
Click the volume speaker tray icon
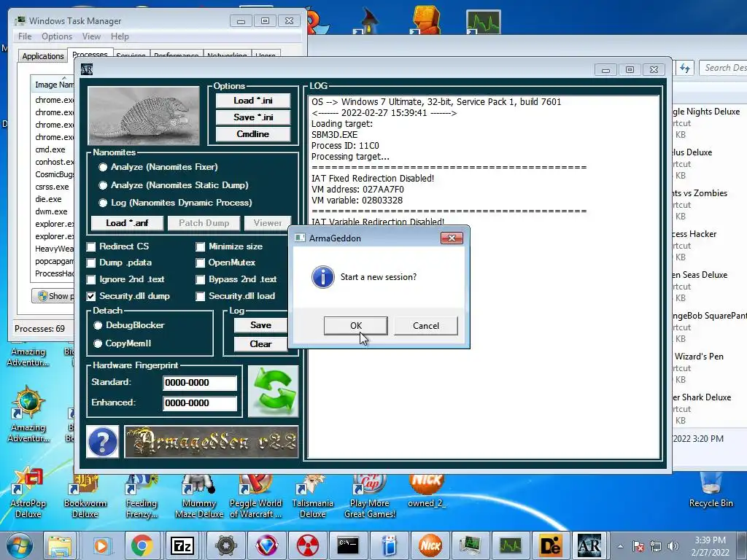tap(673, 546)
